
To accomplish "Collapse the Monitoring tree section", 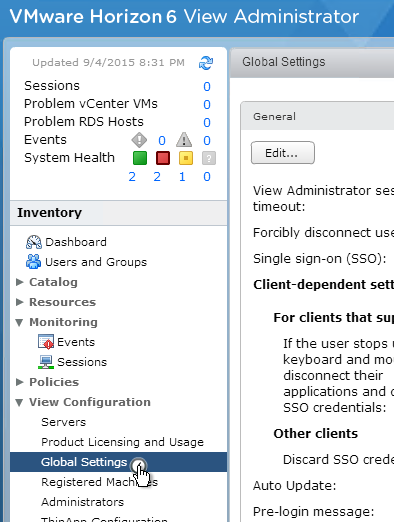I will [19, 322].
